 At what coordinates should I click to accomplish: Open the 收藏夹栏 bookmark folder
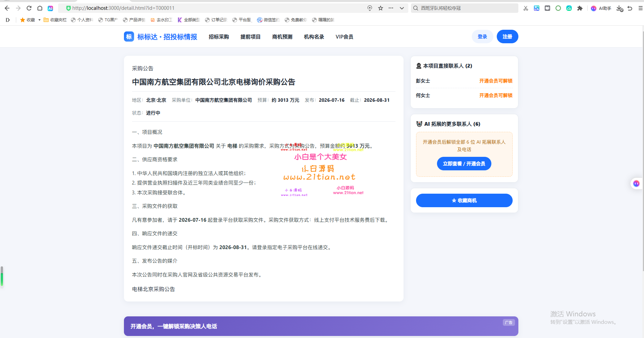coord(55,20)
